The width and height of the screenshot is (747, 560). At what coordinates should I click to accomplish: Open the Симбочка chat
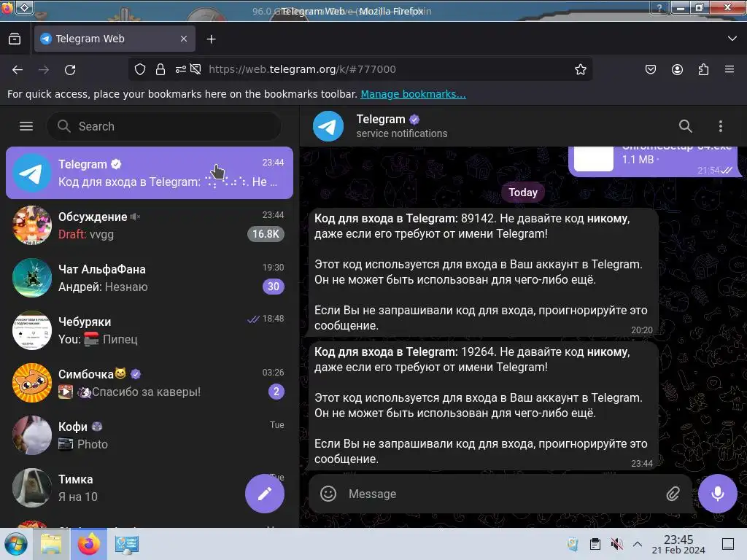pyautogui.click(x=150, y=383)
